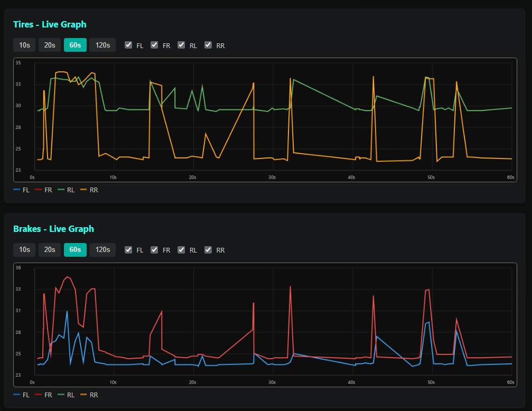Switch the Tires graph to 10s range
The image size is (532, 411).
click(24, 45)
